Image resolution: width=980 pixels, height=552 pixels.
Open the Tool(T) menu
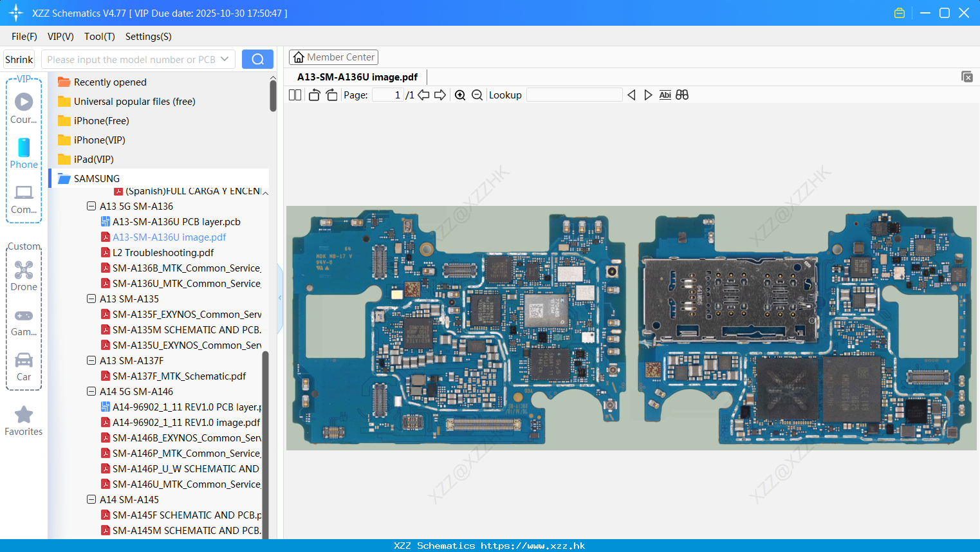100,37
